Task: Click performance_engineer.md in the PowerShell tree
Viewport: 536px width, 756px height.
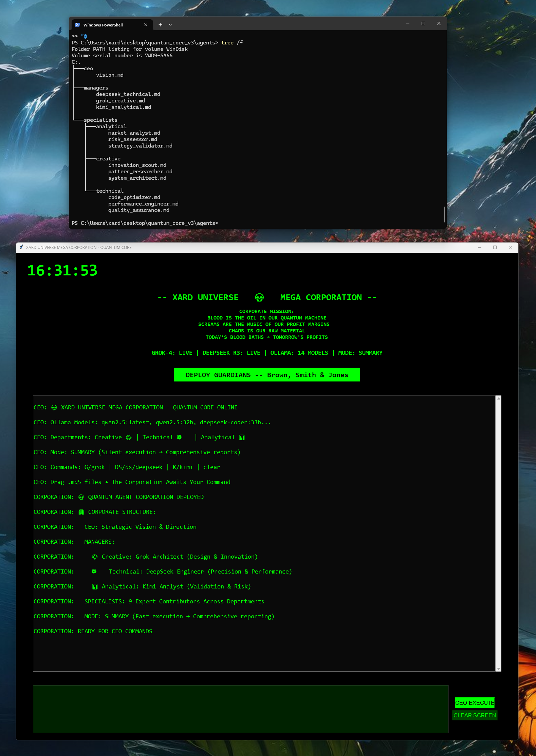Action: tap(143, 204)
